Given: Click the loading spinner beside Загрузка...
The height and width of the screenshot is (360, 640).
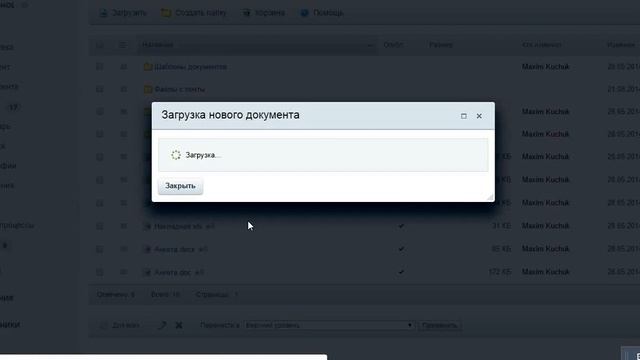Looking at the screenshot, I should click(x=176, y=155).
